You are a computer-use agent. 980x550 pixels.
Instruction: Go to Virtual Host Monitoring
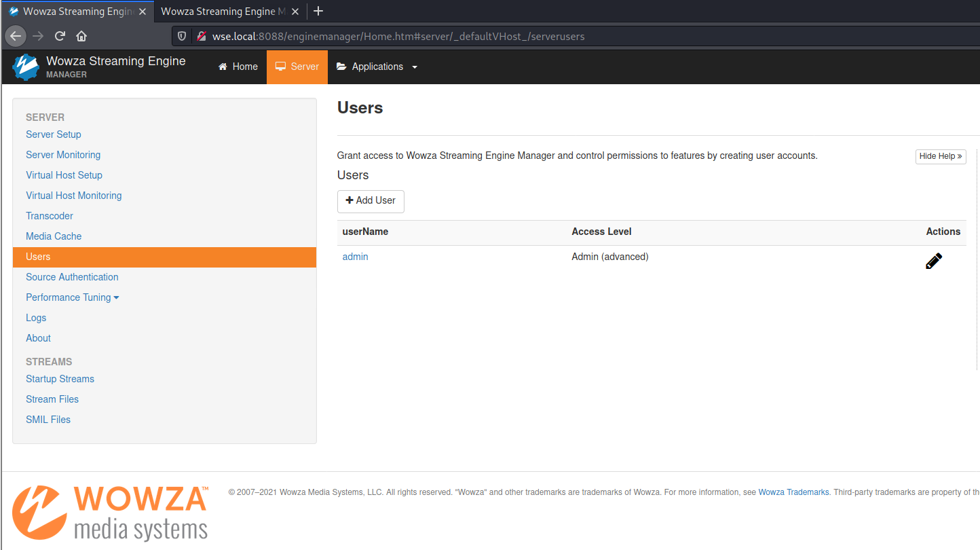click(x=74, y=196)
